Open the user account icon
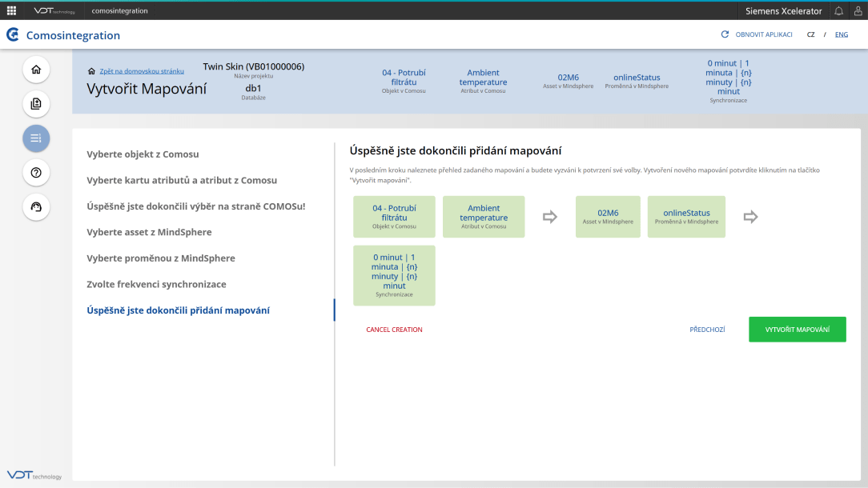 click(858, 10)
